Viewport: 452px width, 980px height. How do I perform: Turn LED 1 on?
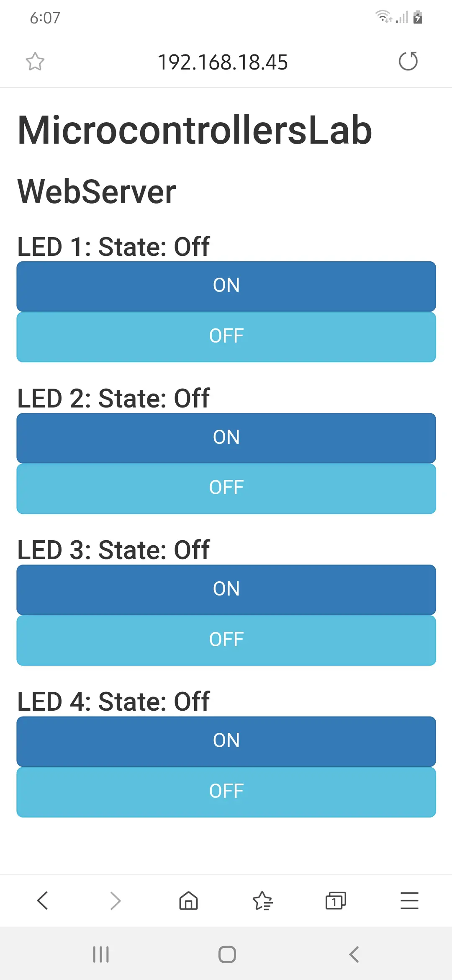[x=226, y=286]
